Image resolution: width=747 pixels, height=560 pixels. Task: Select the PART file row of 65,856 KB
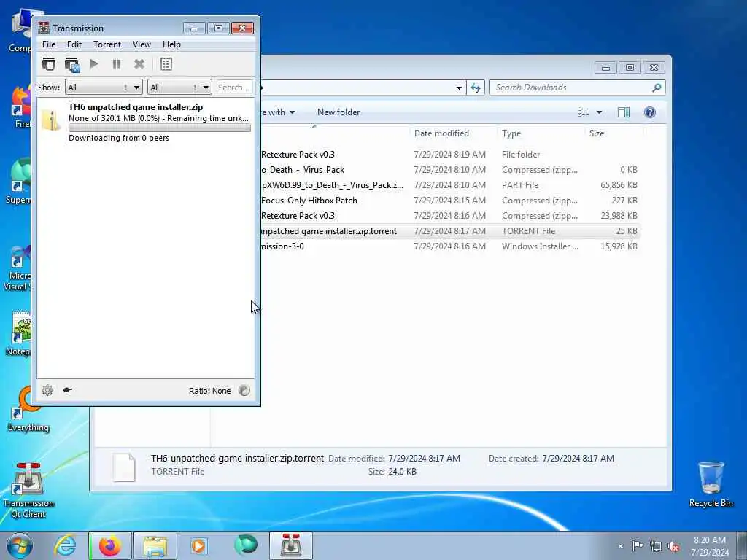(449, 184)
